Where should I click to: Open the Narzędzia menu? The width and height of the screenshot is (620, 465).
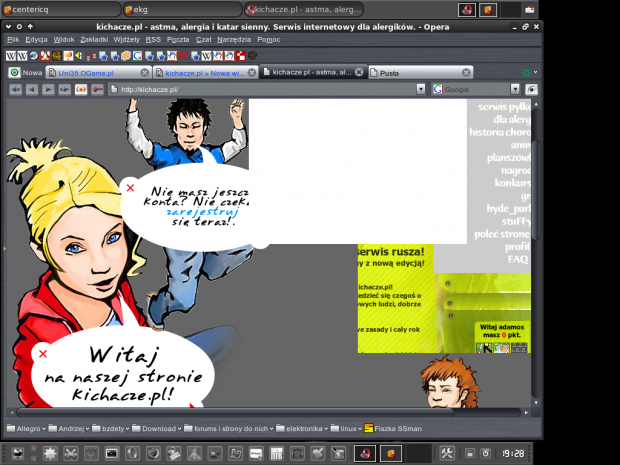click(x=234, y=40)
